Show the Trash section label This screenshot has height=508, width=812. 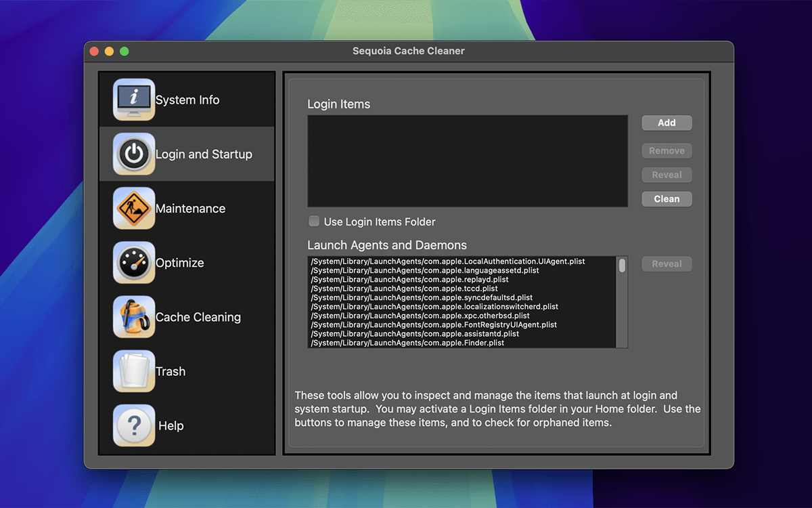(x=171, y=371)
